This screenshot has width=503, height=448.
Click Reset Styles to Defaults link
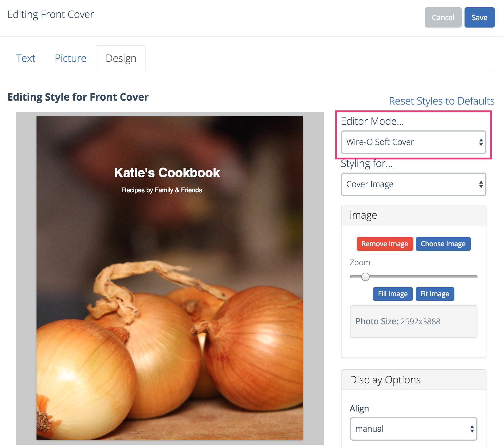[x=442, y=101]
